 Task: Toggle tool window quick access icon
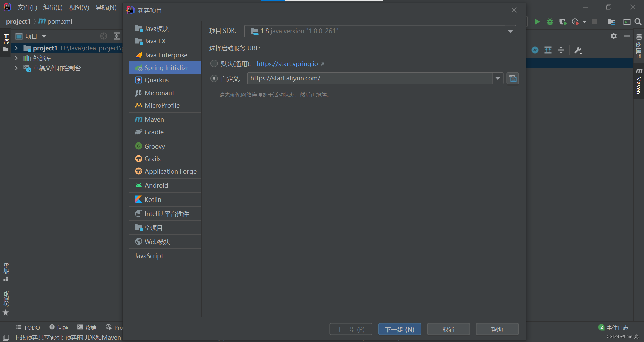click(6, 337)
